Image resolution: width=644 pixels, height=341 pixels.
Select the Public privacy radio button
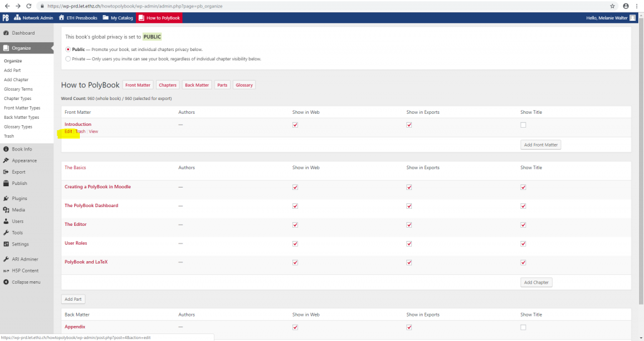pos(68,49)
